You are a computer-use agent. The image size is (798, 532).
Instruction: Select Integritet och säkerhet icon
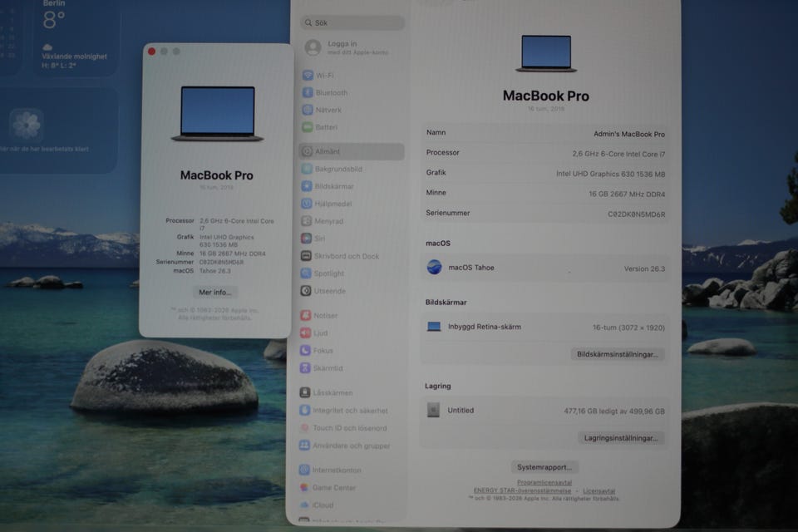(304, 411)
